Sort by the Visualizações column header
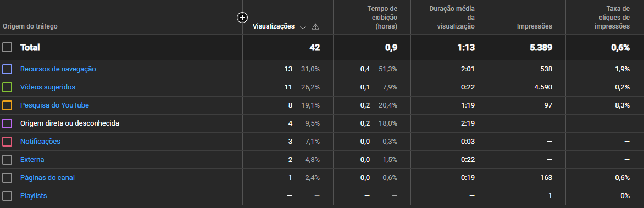 coord(274,26)
